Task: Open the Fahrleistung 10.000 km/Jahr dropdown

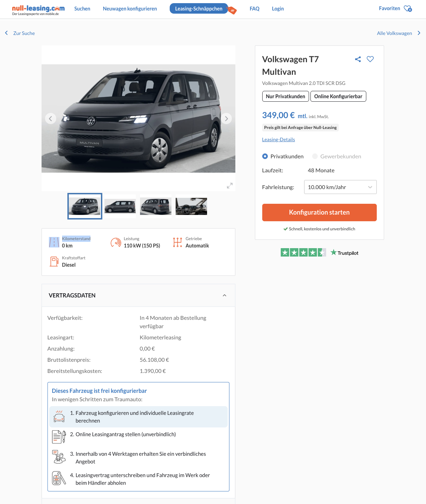Action: 340,187
